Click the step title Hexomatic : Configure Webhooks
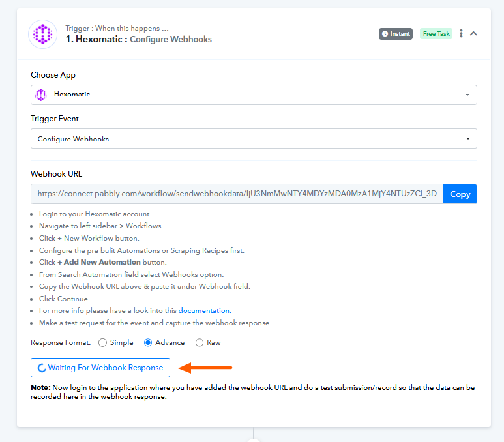 [x=138, y=39]
